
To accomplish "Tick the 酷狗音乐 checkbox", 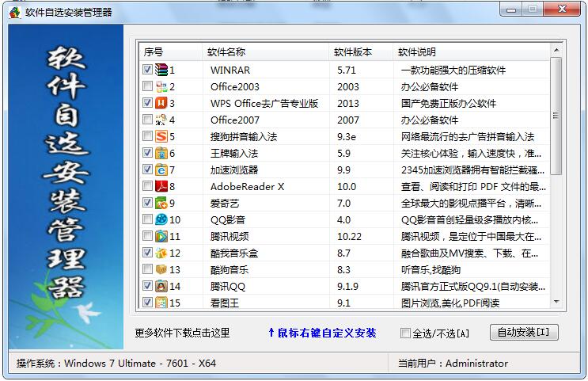I will (x=147, y=269).
